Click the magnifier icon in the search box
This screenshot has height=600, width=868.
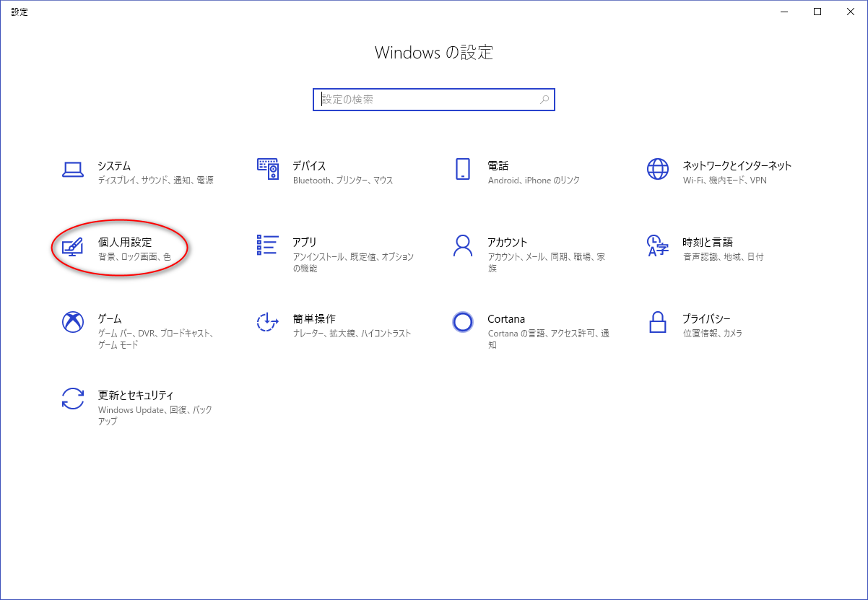pos(544,100)
